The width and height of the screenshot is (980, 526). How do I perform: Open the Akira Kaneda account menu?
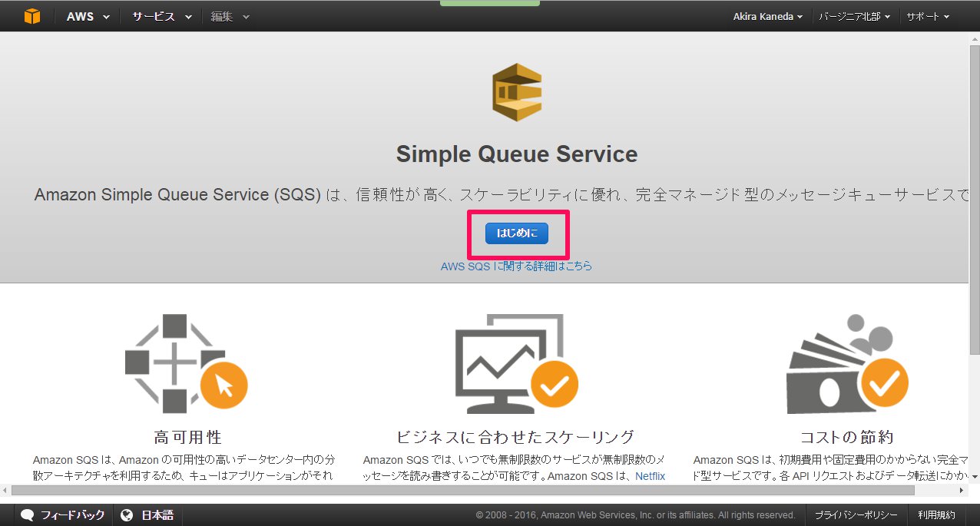[x=768, y=16]
